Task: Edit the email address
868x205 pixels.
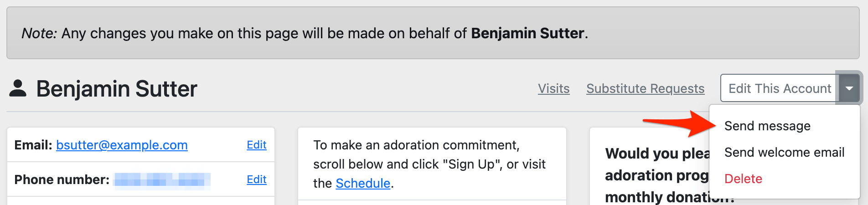Action: 256,145
